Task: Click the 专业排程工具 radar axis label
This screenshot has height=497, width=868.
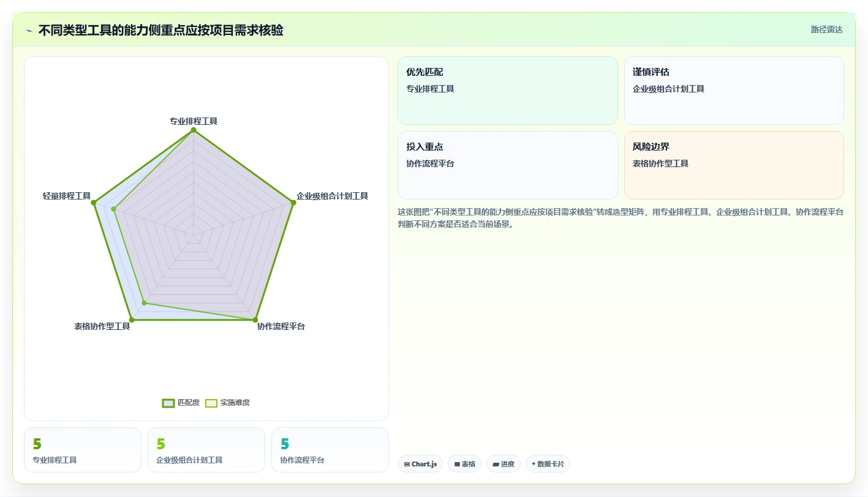Action: coord(194,121)
